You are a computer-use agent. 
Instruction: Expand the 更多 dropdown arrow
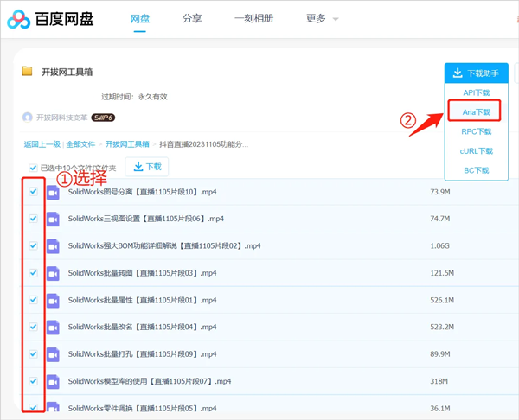pyautogui.click(x=336, y=19)
